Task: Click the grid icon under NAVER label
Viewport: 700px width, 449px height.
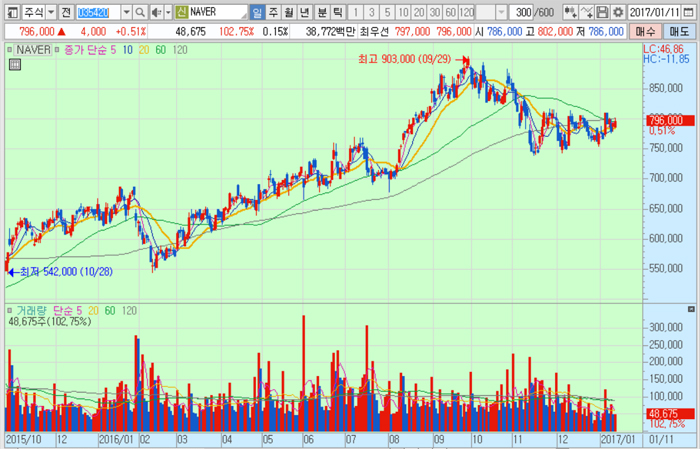Action: click(14, 65)
